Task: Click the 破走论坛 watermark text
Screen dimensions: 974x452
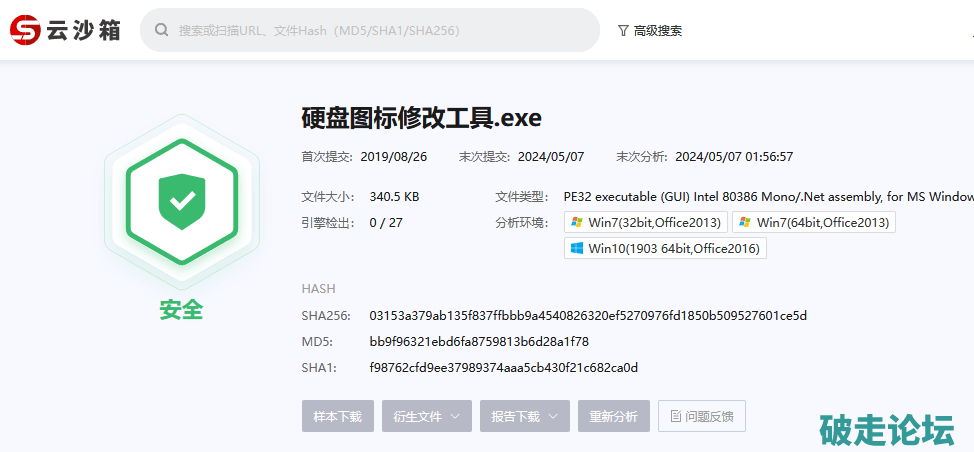Action: point(886,430)
